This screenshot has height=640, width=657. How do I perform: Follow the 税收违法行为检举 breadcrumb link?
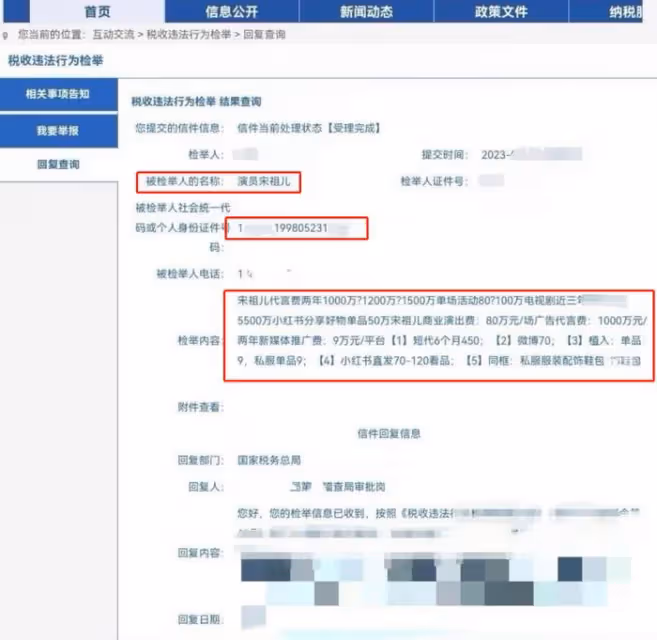coord(189,34)
